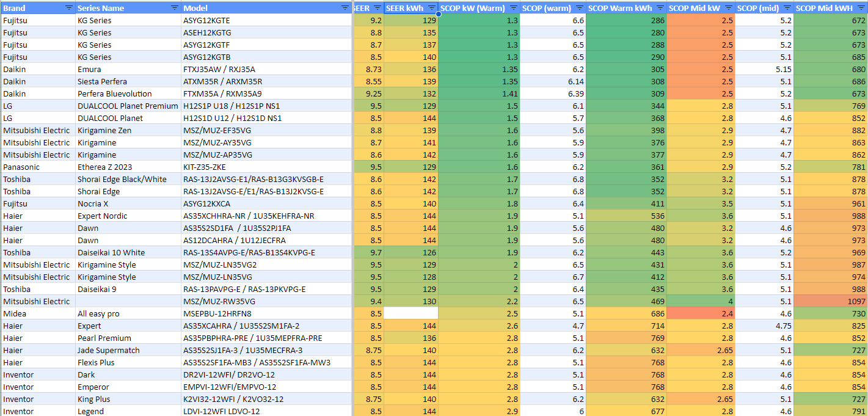Select model cell AS35S2SD1FA / 1U35S2PJ1FA

[266, 228]
